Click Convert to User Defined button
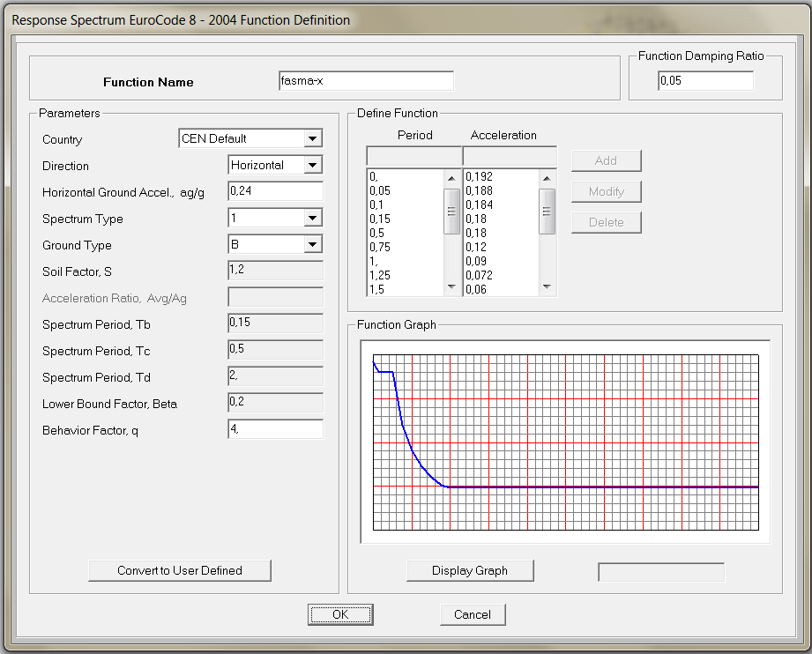812x654 pixels. click(x=180, y=570)
